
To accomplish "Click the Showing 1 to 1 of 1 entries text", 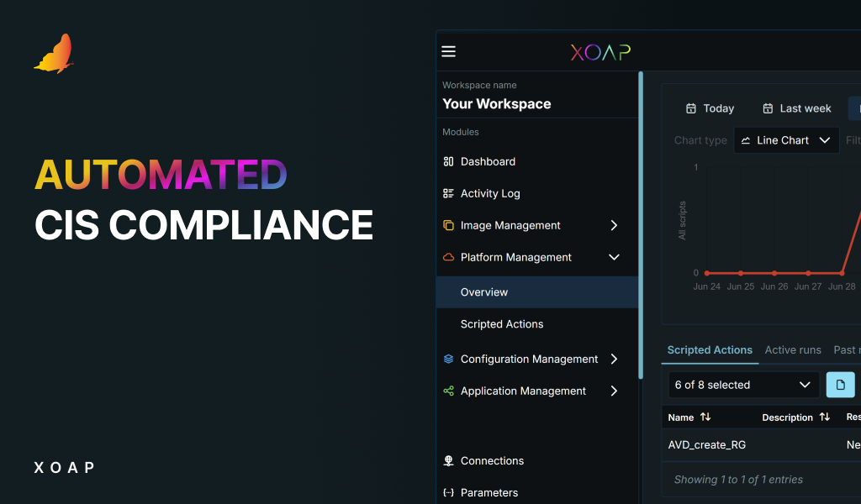I will (x=738, y=480).
